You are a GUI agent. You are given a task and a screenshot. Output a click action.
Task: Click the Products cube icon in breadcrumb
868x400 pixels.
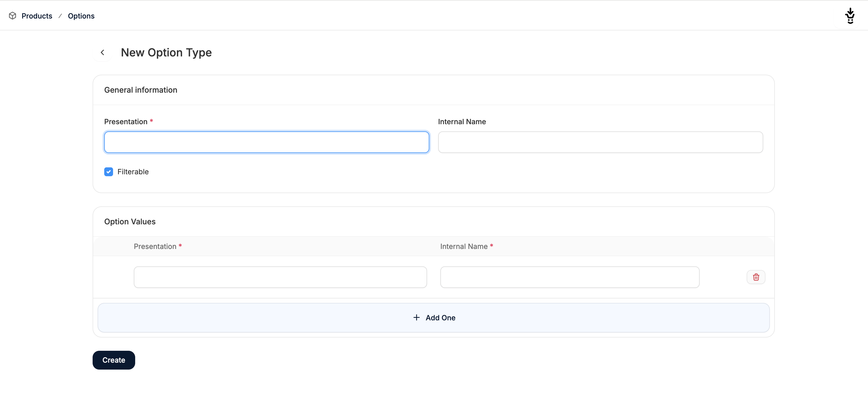click(12, 16)
